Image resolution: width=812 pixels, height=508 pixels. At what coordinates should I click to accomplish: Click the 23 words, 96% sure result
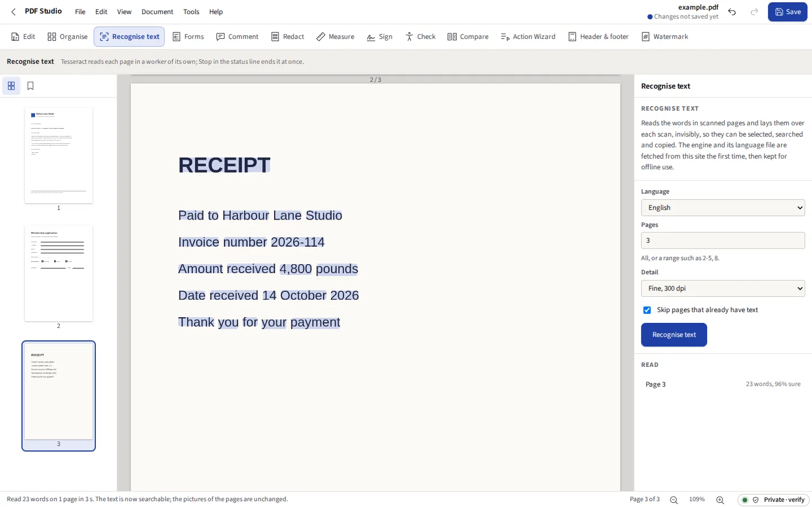point(773,384)
